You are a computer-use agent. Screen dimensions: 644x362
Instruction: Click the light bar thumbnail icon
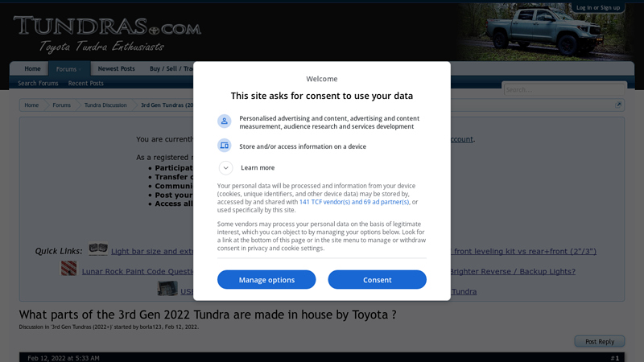[98, 249]
